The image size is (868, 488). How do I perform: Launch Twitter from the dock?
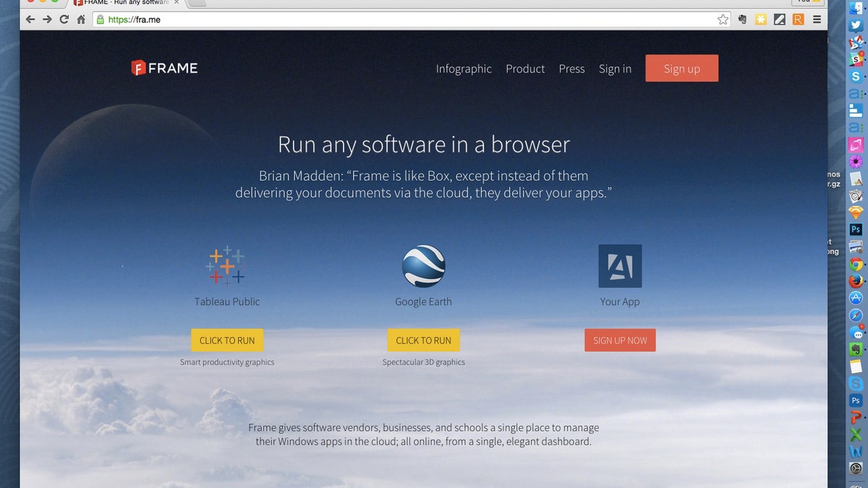856,26
